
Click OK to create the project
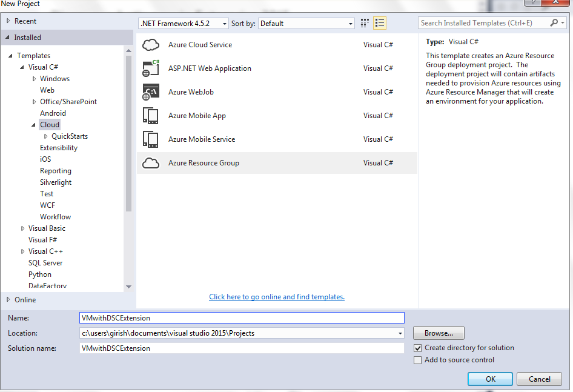(490, 379)
